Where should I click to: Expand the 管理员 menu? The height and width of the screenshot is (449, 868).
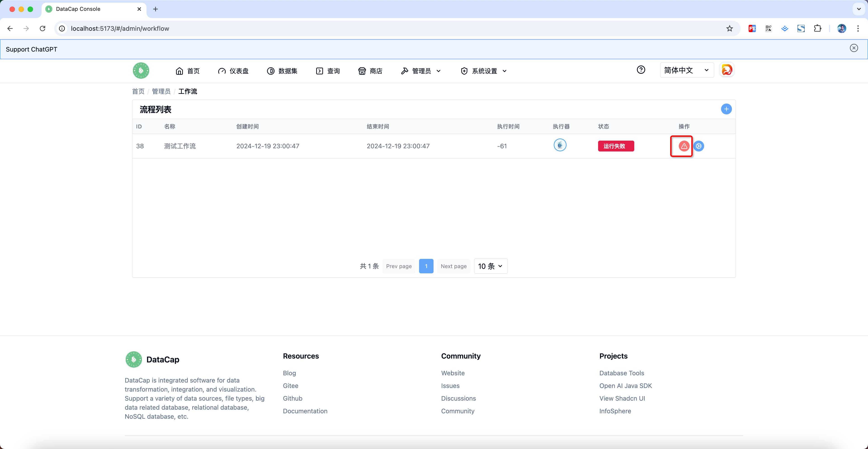[x=421, y=71]
